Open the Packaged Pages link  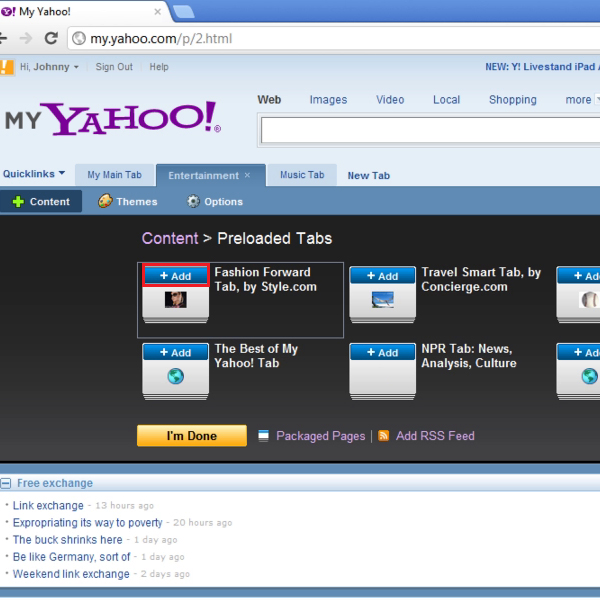click(321, 436)
